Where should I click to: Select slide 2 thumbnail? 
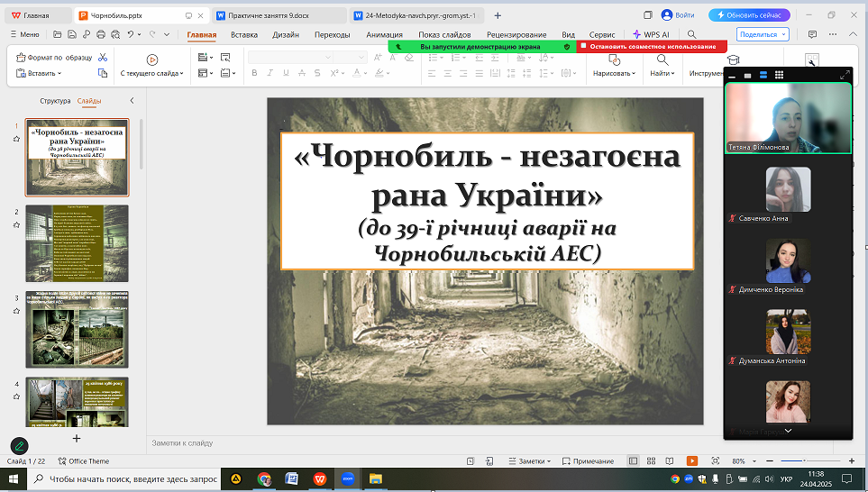[x=77, y=243]
